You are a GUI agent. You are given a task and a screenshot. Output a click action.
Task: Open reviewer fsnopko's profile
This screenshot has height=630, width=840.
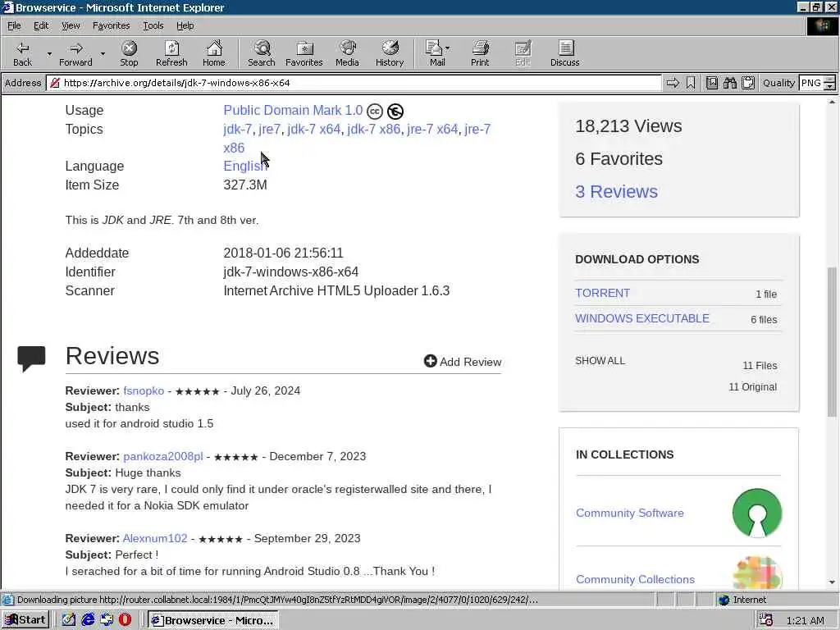pyautogui.click(x=144, y=390)
